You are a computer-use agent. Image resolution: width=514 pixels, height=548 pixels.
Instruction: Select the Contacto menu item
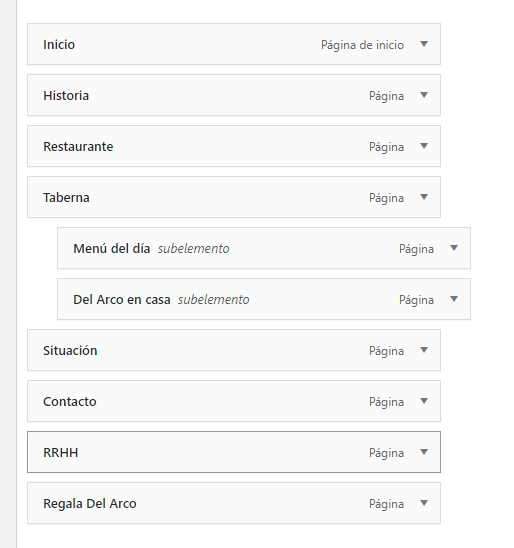(234, 401)
